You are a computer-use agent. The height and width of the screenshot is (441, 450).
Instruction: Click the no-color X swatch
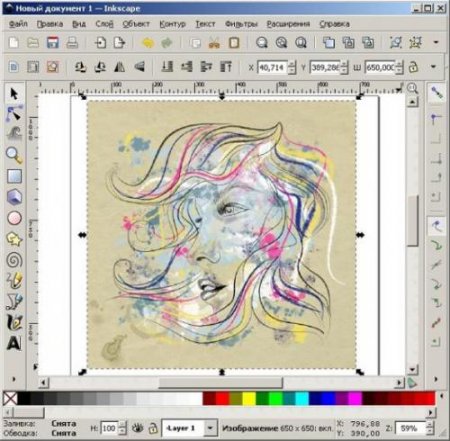click(x=10, y=398)
